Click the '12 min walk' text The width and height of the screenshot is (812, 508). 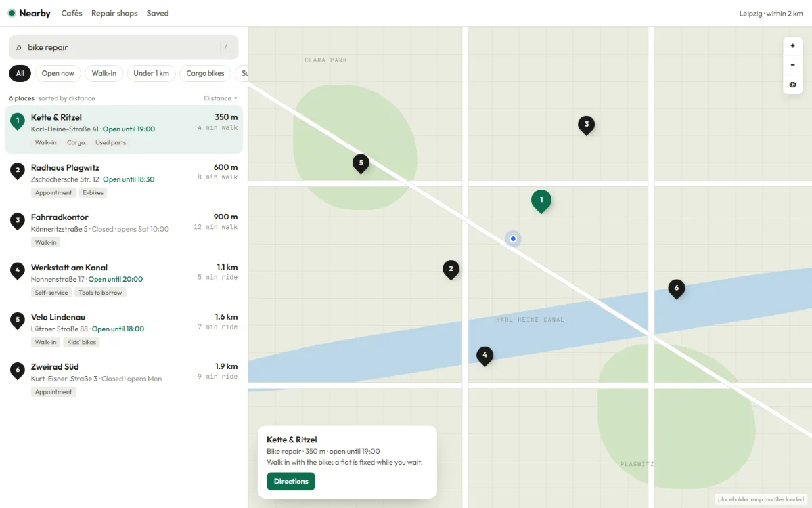(x=216, y=227)
